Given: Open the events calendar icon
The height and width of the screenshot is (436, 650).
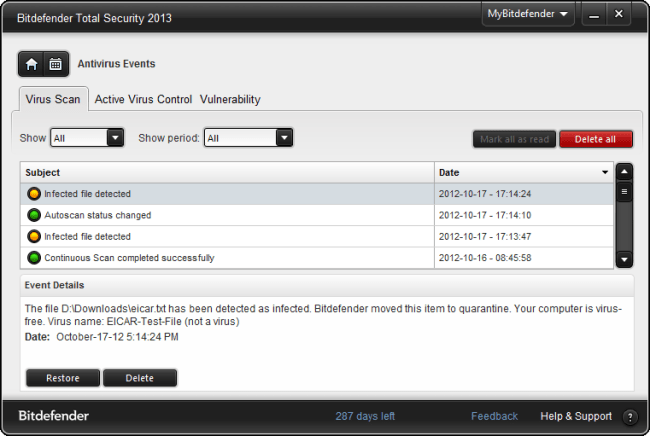Looking at the screenshot, I should tap(56, 64).
